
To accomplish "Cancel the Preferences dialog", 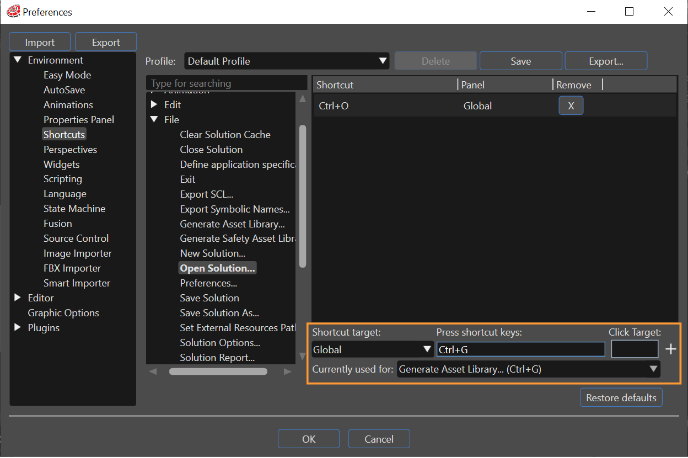I will 379,439.
